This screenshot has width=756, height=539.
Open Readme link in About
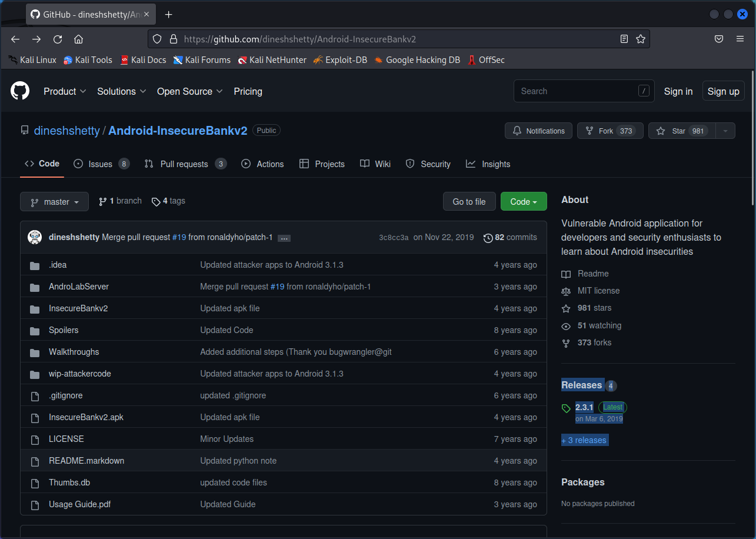585,274
